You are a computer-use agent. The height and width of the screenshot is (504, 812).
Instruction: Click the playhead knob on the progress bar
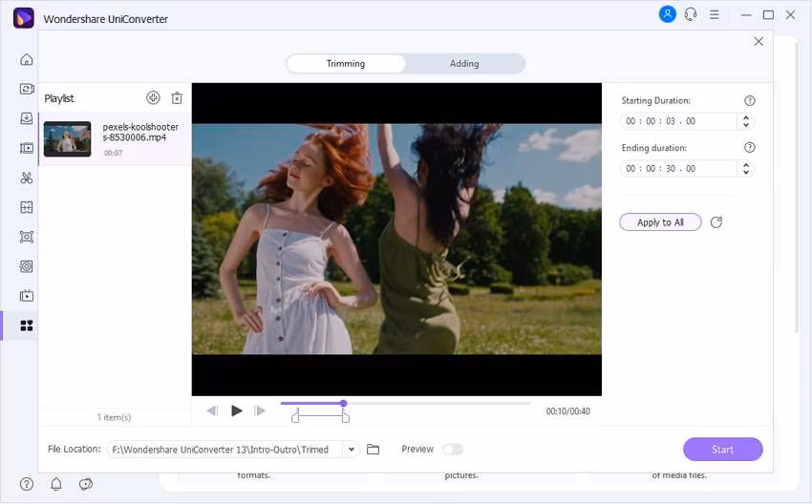pos(343,403)
